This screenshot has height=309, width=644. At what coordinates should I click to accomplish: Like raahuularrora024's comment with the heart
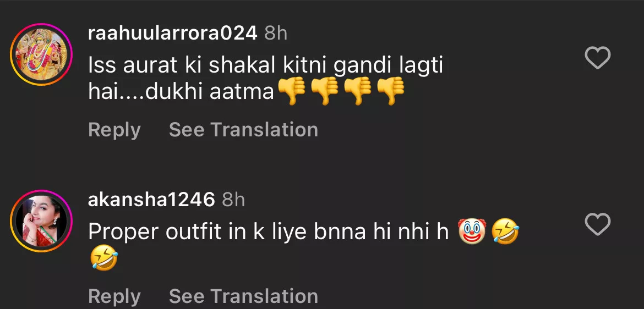point(597,58)
